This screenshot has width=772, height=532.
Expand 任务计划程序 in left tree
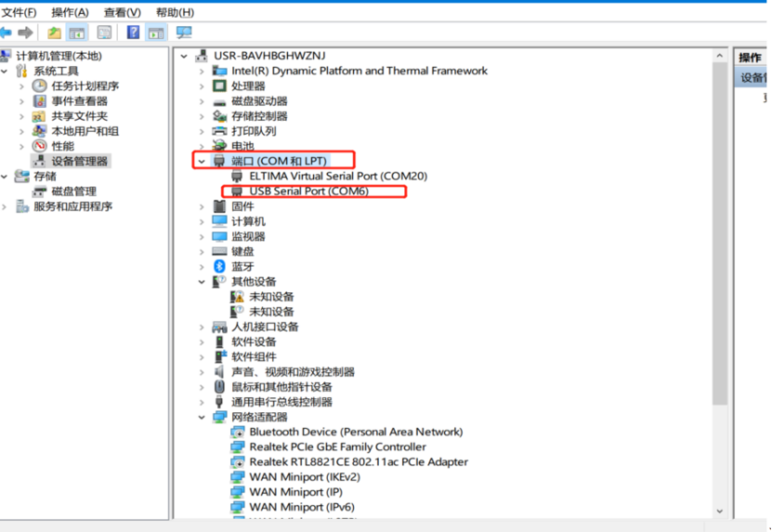coord(22,86)
